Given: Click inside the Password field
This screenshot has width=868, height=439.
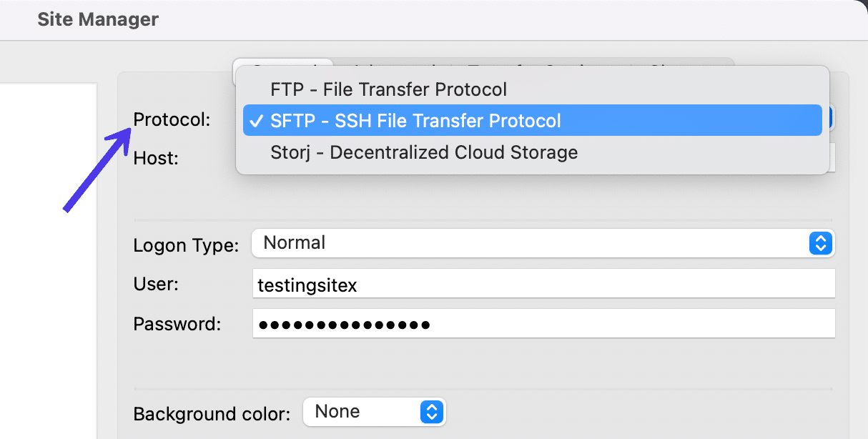Looking at the screenshot, I should 543,323.
